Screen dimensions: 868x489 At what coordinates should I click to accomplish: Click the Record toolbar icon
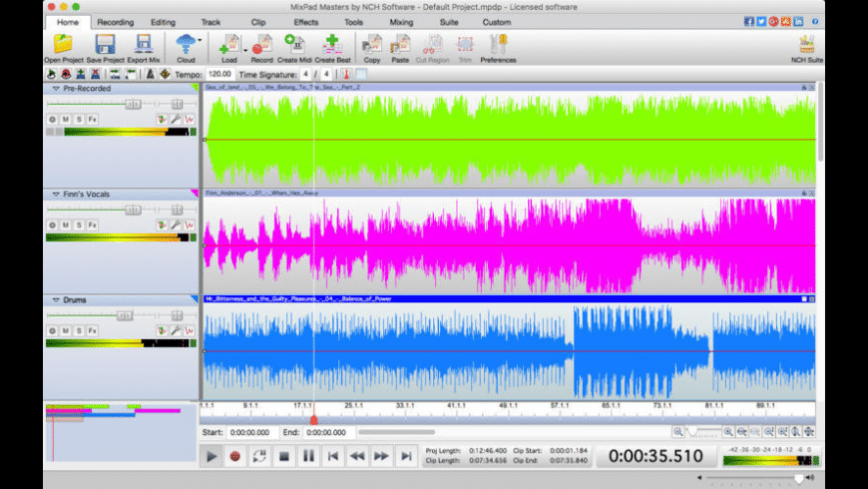[x=261, y=48]
